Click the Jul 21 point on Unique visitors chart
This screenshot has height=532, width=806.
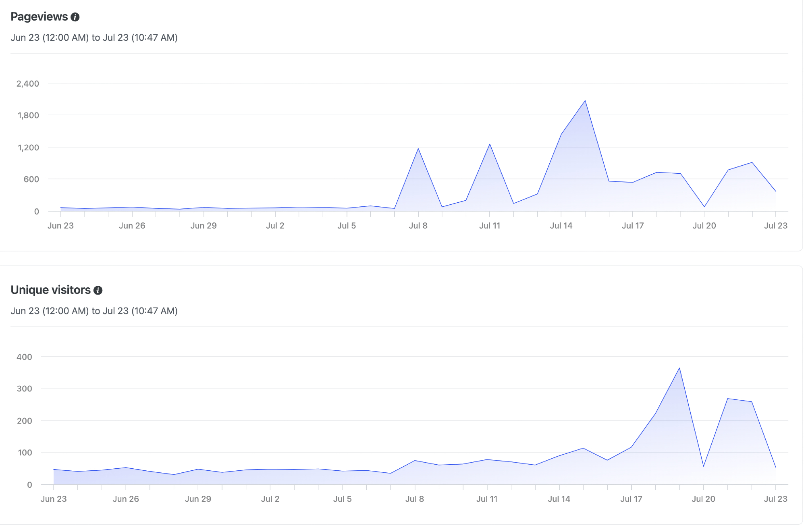coord(727,399)
